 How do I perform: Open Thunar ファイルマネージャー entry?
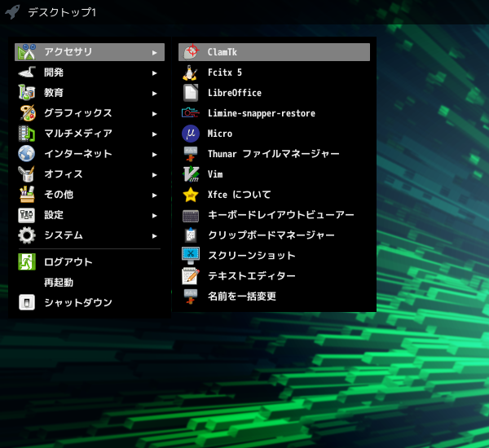tap(274, 154)
